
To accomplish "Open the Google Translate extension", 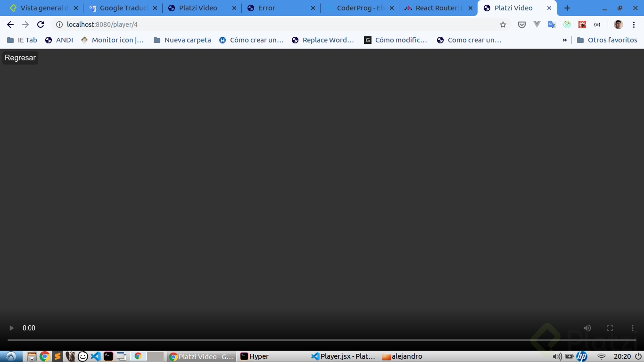I will coord(552,25).
